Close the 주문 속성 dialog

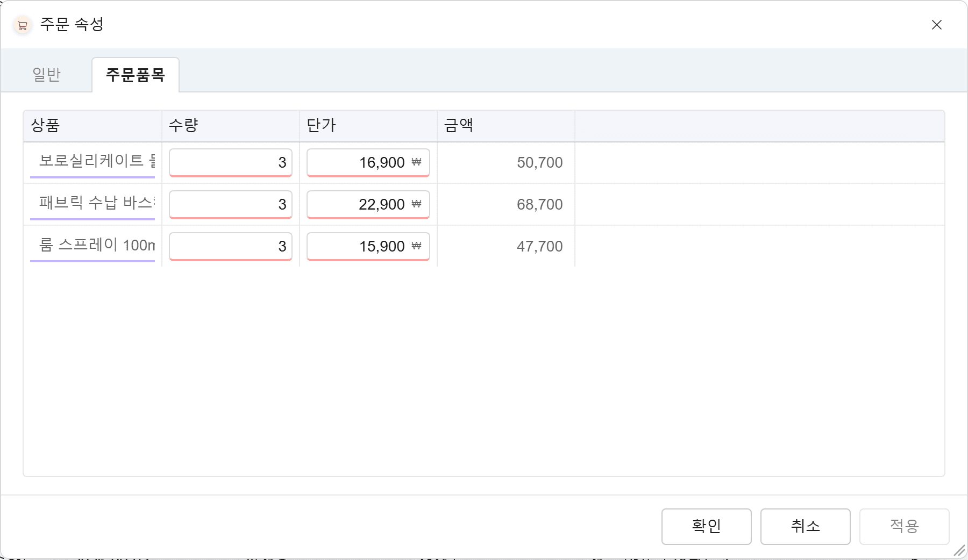(937, 25)
